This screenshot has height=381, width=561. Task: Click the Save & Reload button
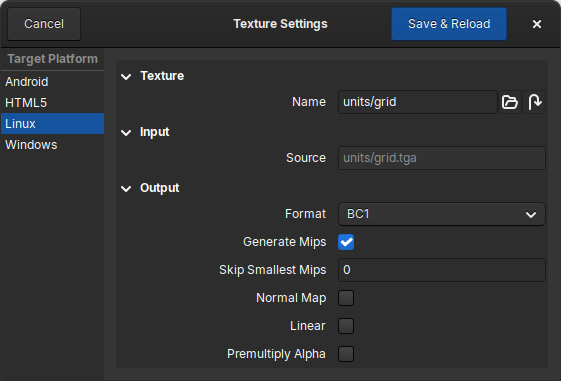[449, 24]
